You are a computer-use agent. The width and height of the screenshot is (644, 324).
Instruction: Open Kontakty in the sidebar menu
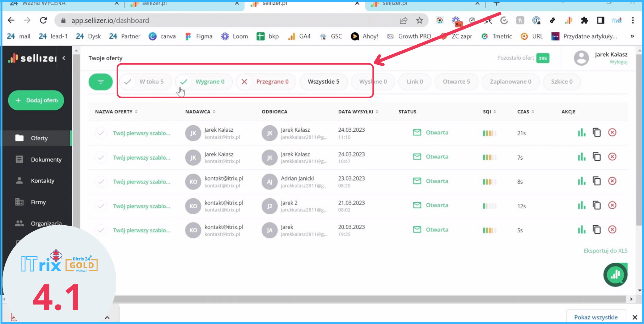click(42, 181)
